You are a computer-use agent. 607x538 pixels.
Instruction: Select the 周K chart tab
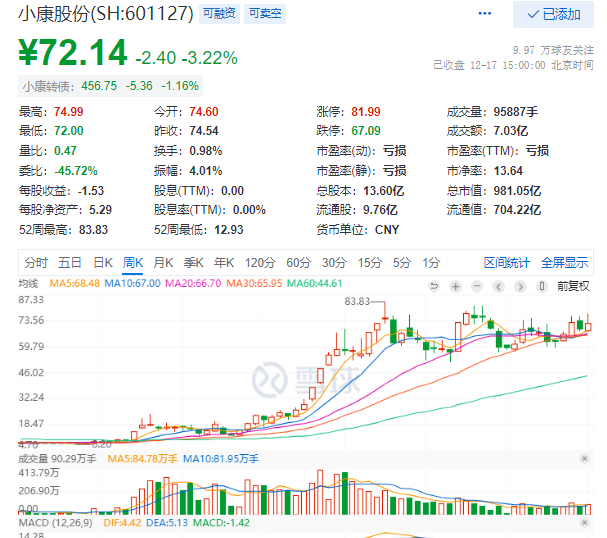point(133,263)
